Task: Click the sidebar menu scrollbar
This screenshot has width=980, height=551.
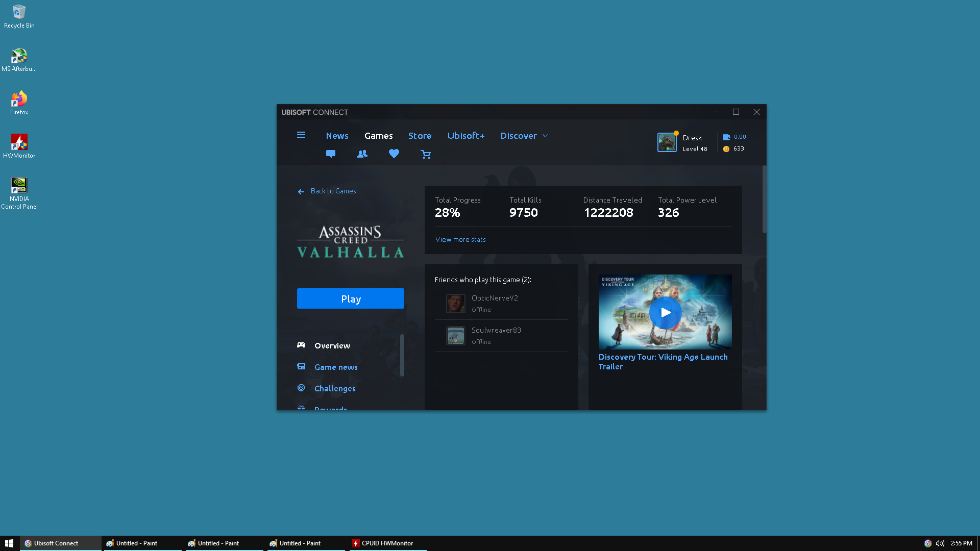Action: point(402,355)
